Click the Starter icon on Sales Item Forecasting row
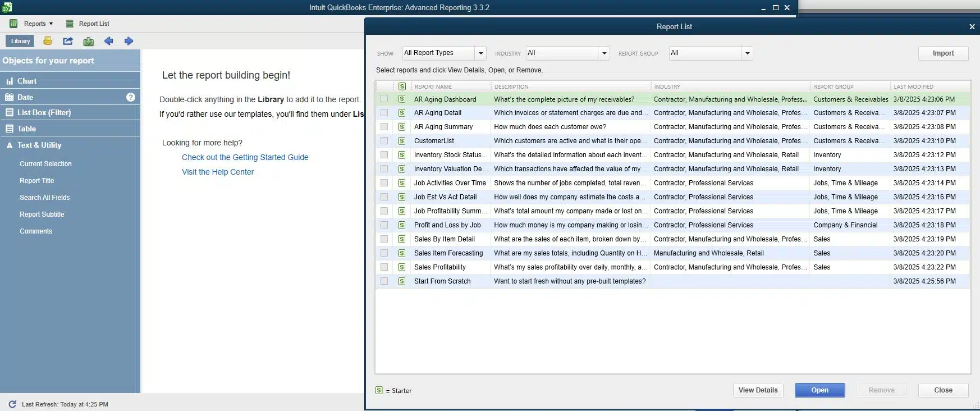 pos(402,253)
